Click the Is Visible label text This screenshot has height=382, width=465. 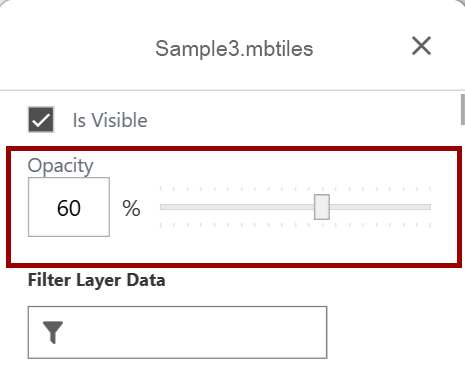110,120
